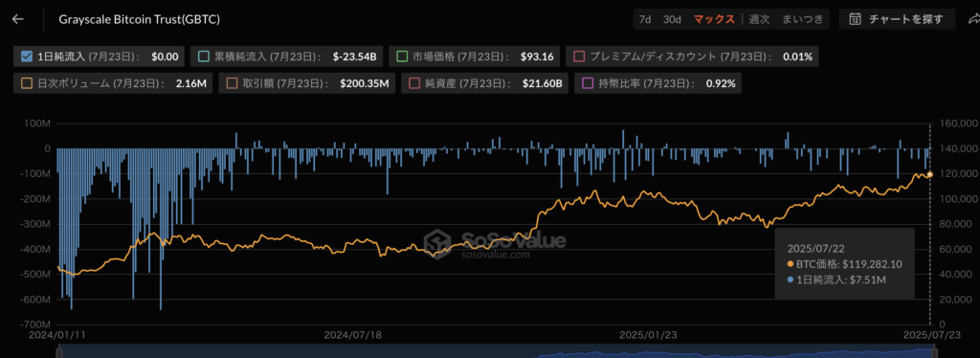The height and width of the screenshot is (358, 980).
Task: Click the $93.16 market price value
Action: coord(537,56)
